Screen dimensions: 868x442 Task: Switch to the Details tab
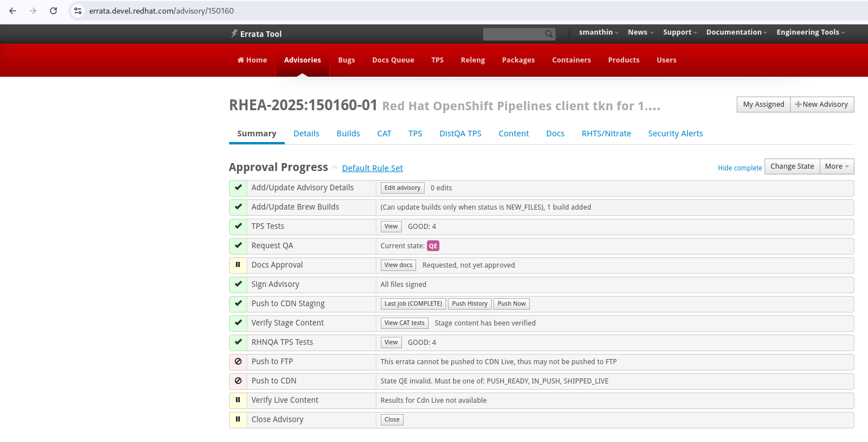click(x=306, y=134)
